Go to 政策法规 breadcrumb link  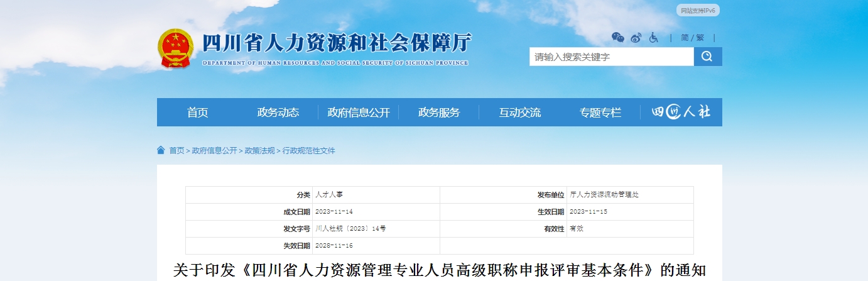tap(259, 151)
